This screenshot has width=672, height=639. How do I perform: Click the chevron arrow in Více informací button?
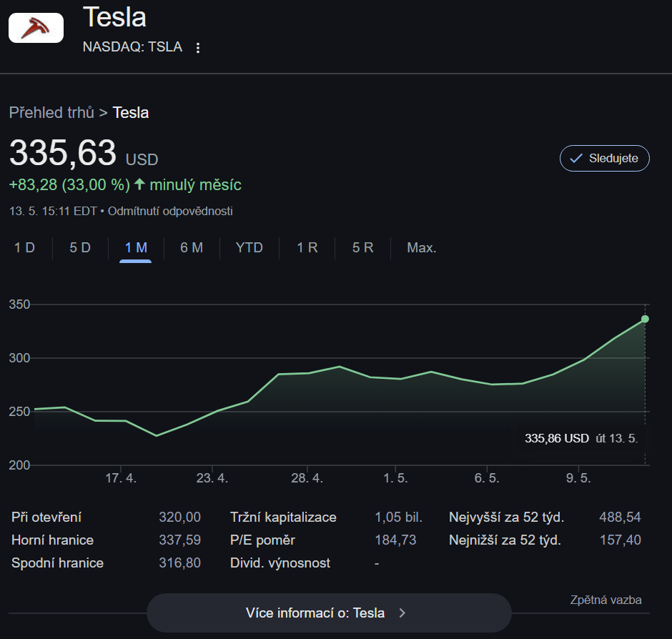[x=402, y=613]
